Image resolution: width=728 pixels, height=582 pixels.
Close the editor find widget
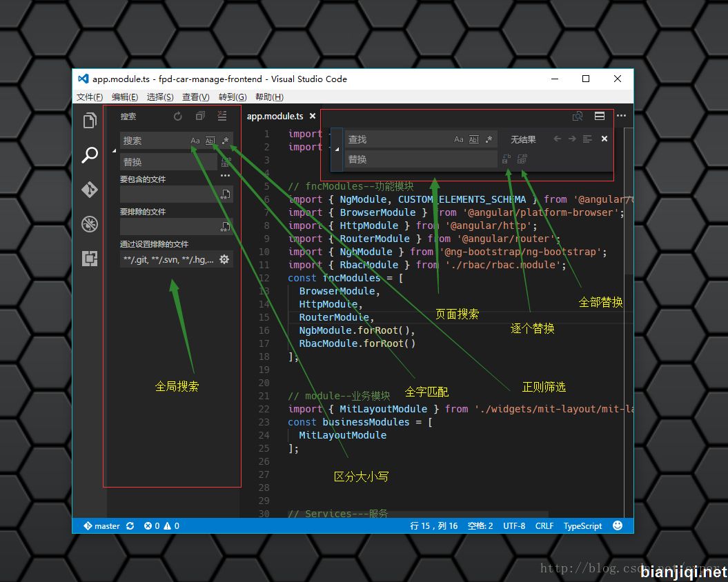pos(604,139)
